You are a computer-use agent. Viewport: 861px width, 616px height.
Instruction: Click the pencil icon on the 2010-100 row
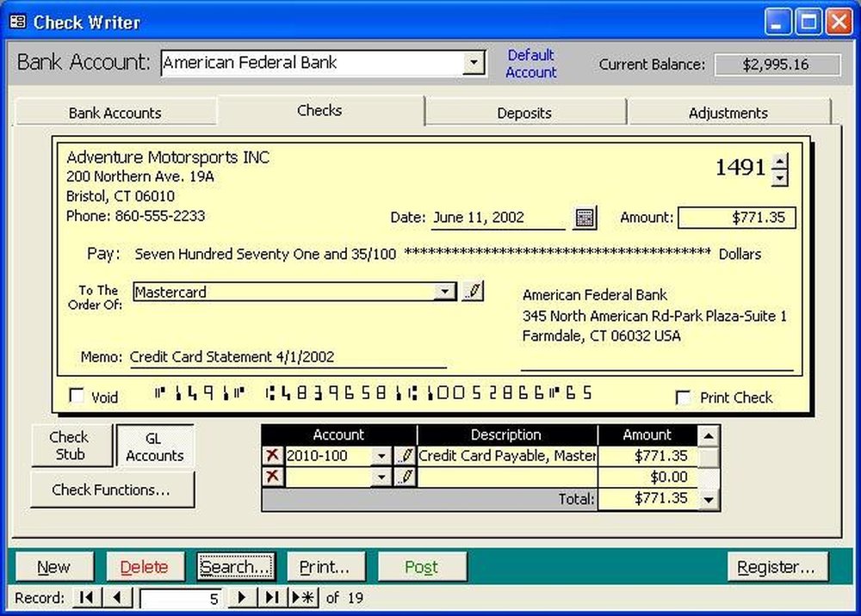tap(405, 455)
